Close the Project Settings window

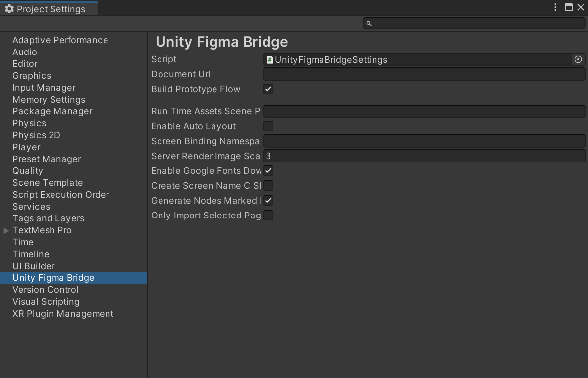581,7
